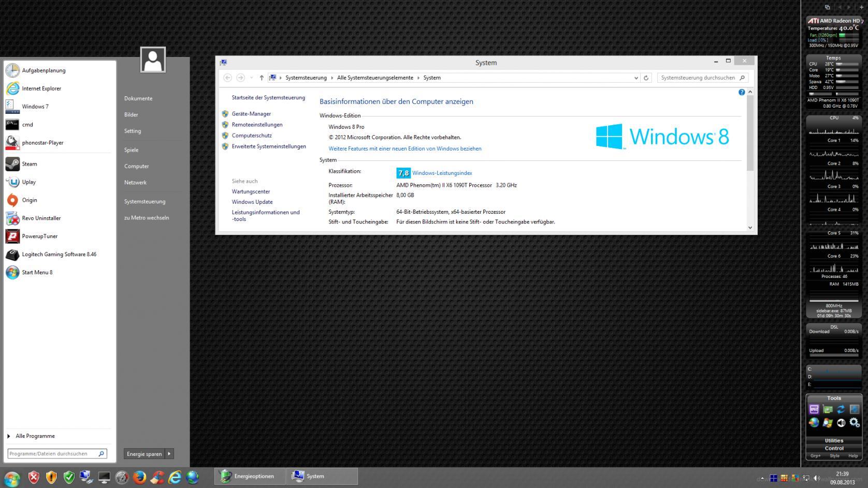Expand the power options arrow beside Energie sparen
Screen dimensions: 868x488
coord(169,454)
